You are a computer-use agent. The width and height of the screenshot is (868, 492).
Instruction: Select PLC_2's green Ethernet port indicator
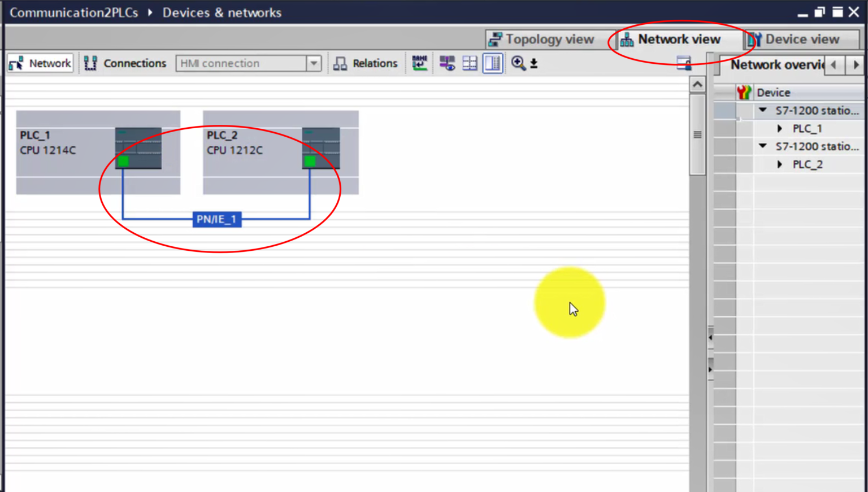pyautogui.click(x=310, y=162)
